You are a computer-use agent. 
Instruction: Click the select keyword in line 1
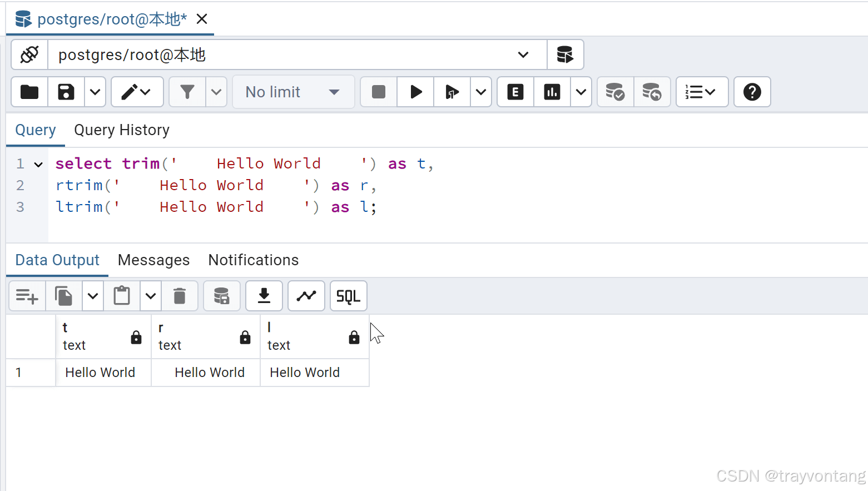point(83,163)
